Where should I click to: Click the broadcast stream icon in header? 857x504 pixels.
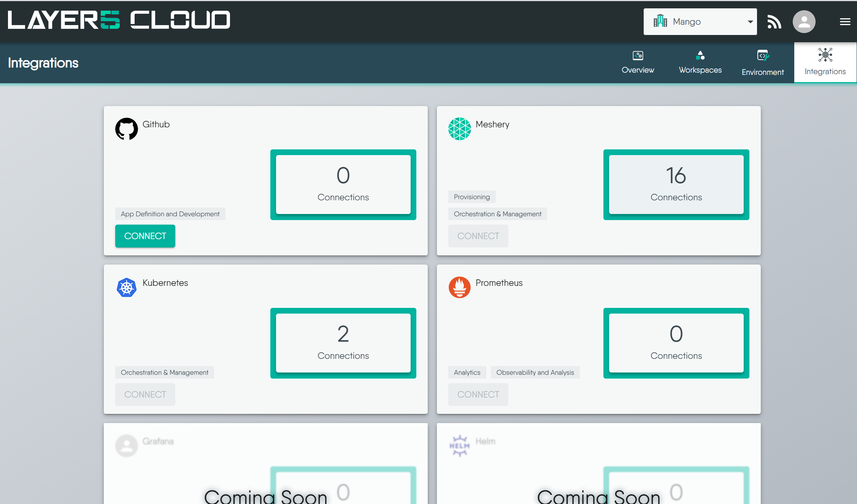coord(774,22)
